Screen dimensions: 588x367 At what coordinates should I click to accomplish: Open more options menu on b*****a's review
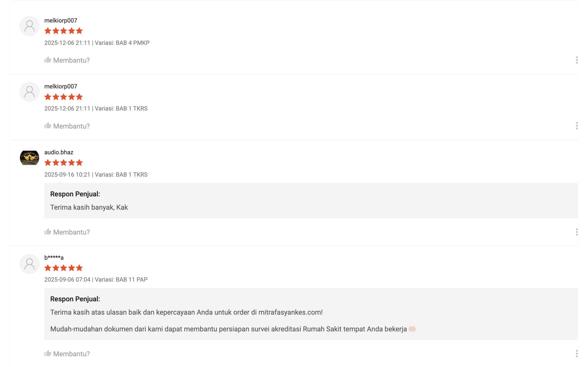tap(577, 353)
